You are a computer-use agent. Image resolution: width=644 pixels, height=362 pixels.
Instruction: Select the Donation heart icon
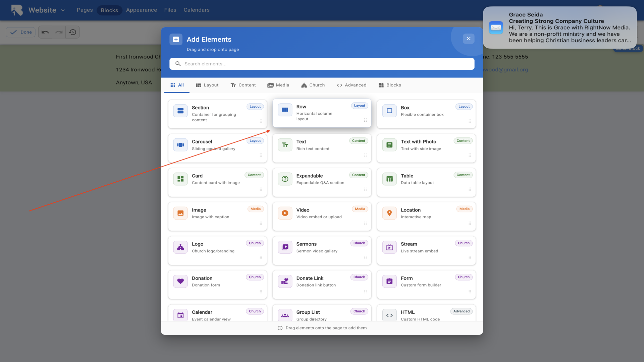[x=180, y=281]
